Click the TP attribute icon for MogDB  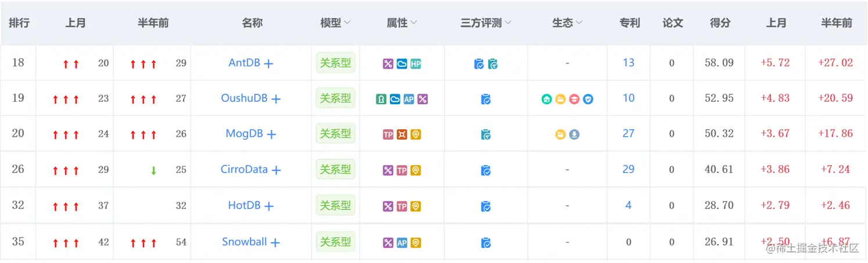[x=388, y=135]
